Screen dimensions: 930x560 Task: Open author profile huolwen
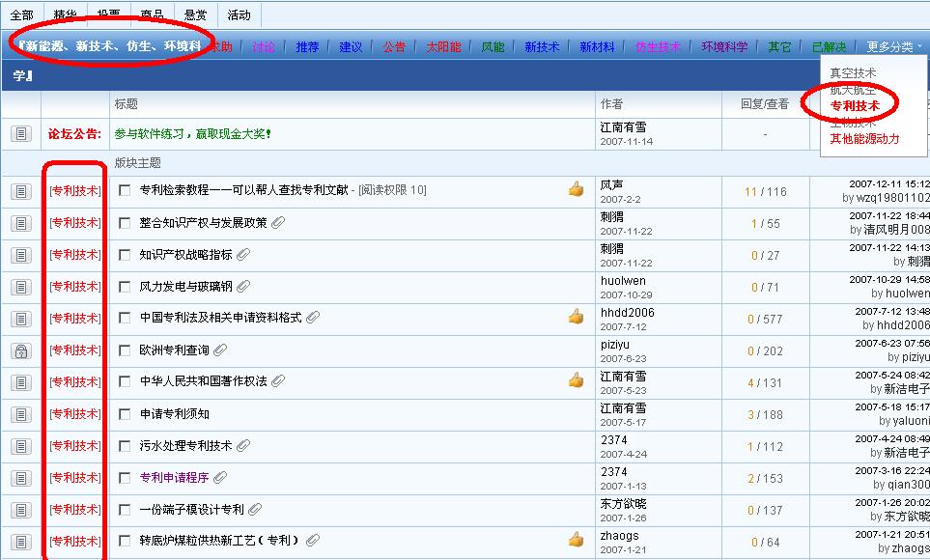tap(623, 281)
